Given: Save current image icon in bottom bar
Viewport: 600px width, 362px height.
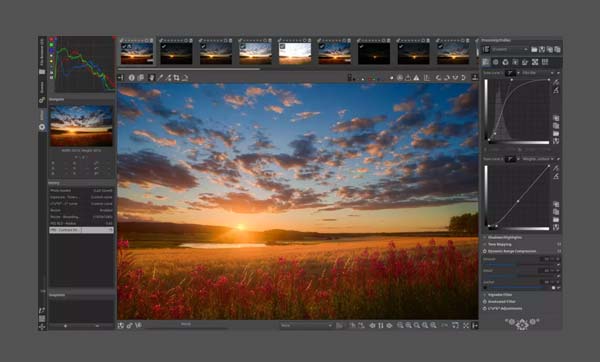Looking at the screenshot, I should point(121,325).
